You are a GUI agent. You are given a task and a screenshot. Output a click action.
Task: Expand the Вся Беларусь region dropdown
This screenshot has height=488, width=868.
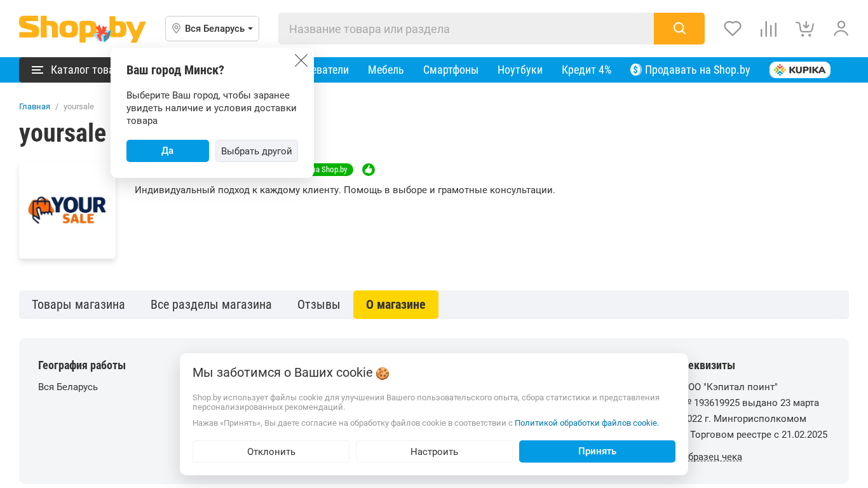[212, 29]
